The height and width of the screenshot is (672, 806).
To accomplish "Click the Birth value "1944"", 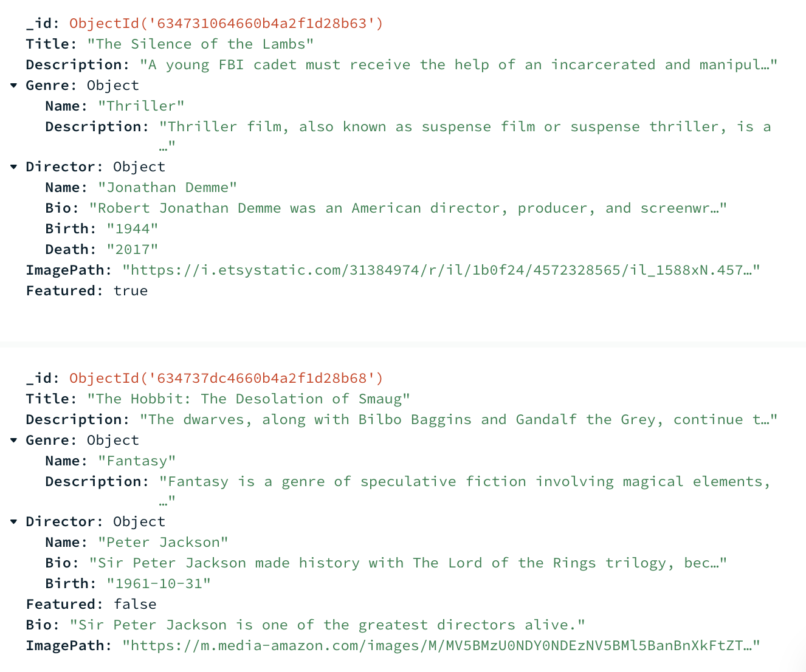I will click(133, 229).
